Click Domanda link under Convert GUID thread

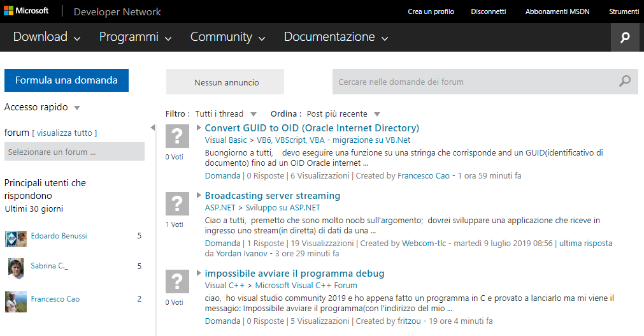(222, 175)
